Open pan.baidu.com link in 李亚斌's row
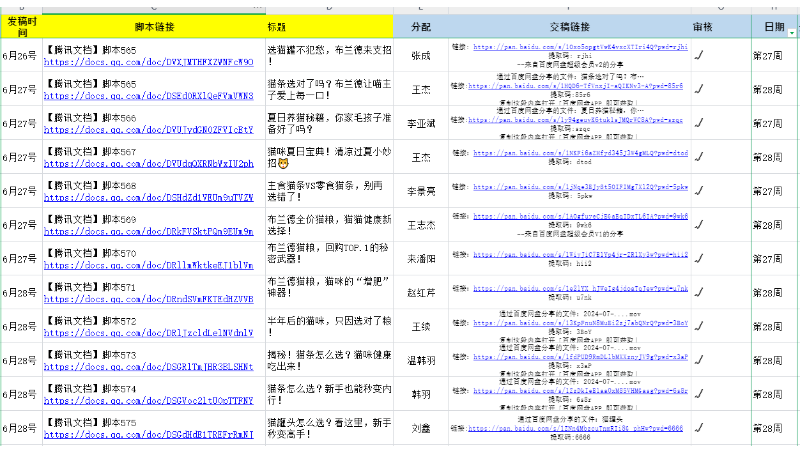Screen dimensions: 800x453 point(576,120)
